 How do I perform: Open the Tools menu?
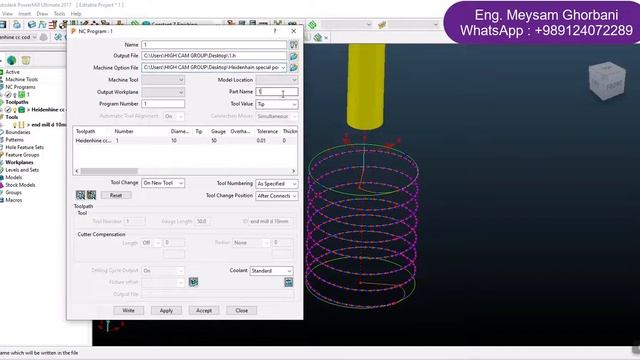pos(59,13)
